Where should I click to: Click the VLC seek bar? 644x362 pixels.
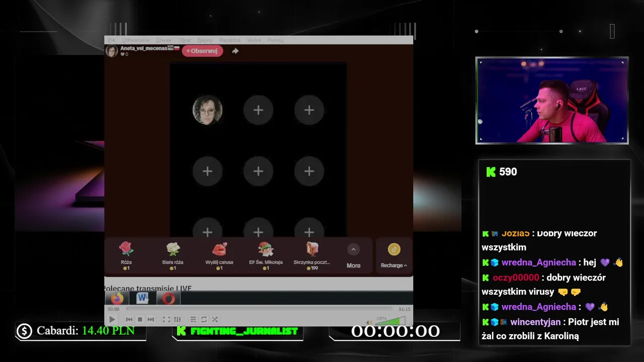point(259,309)
